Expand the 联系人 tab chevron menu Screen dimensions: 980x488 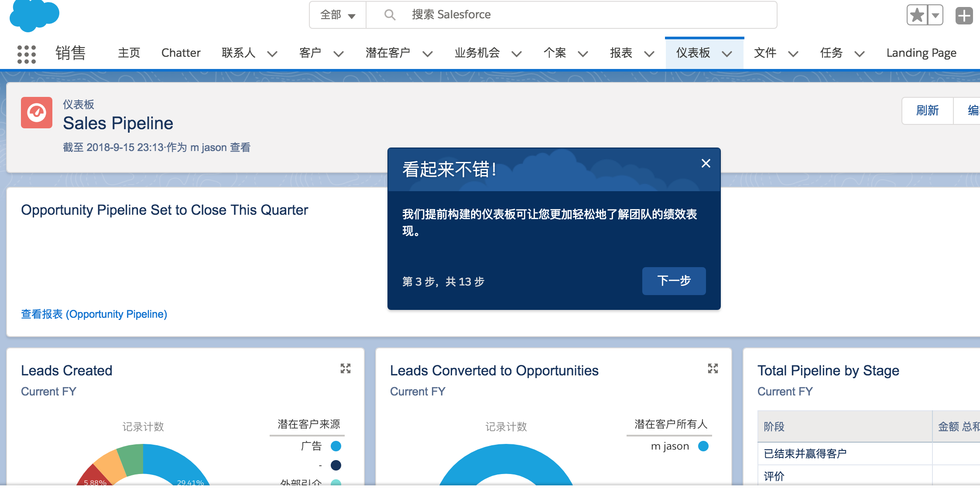point(272,54)
